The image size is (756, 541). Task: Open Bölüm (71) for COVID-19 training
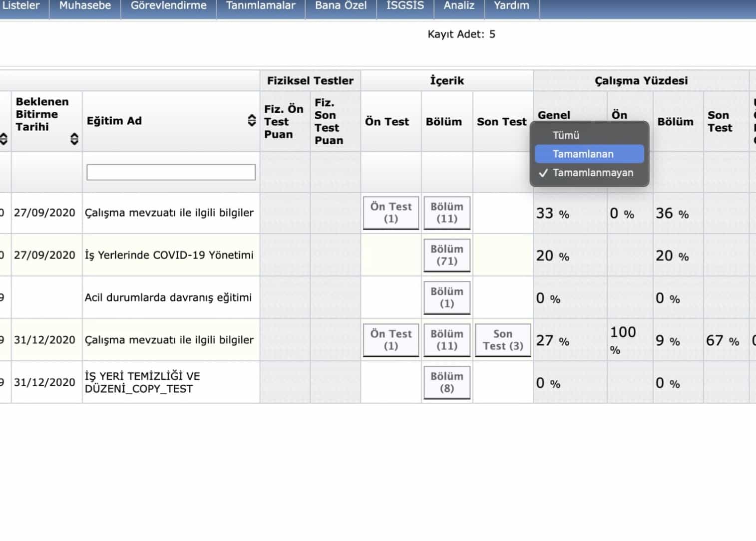coord(447,255)
